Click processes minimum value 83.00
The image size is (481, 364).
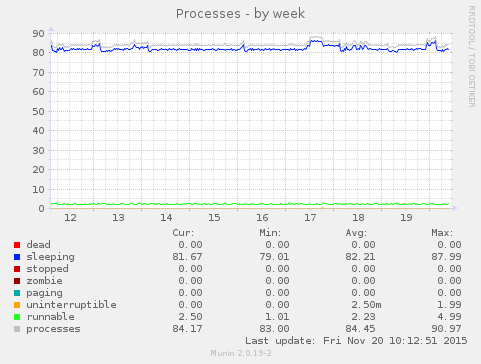(x=274, y=329)
